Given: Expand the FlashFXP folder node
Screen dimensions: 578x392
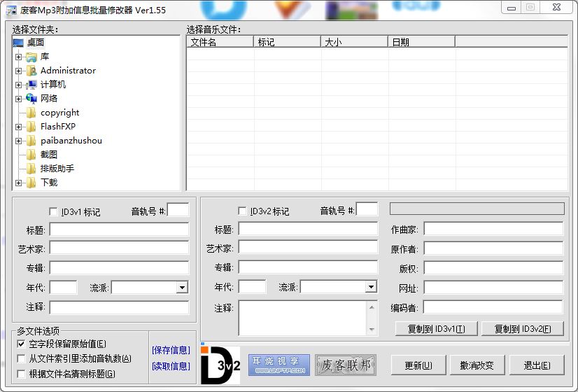Looking at the screenshot, I should tap(18, 127).
